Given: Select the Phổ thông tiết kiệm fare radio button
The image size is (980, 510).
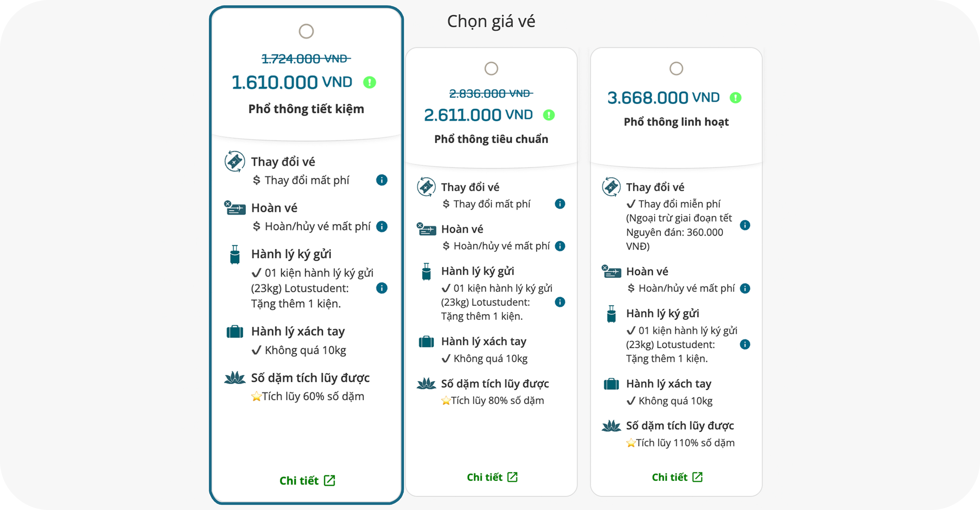Looking at the screenshot, I should coord(306,31).
